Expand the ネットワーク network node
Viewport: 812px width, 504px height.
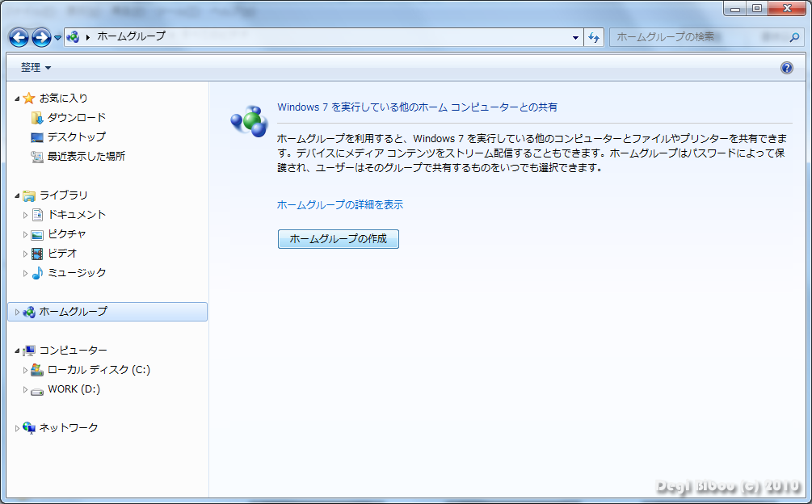pos(17,428)
